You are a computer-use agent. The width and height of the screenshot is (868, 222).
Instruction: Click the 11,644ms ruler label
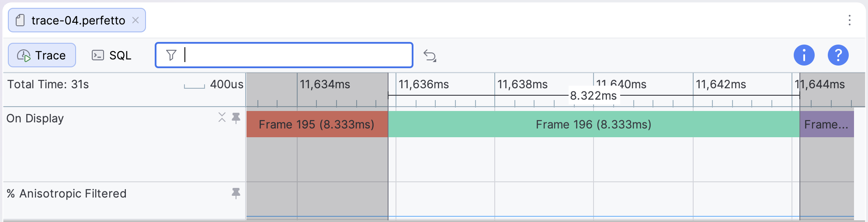pos(819,84)
